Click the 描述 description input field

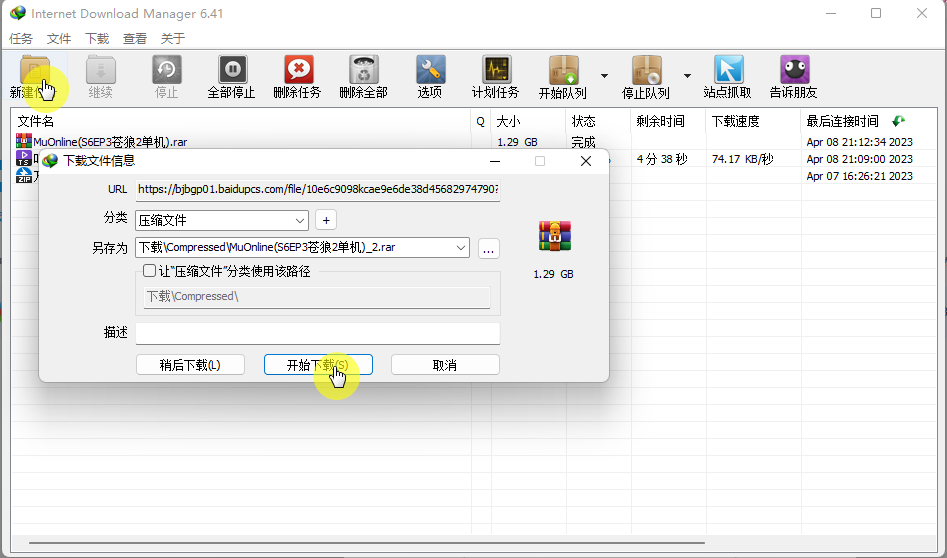[317, 333]
